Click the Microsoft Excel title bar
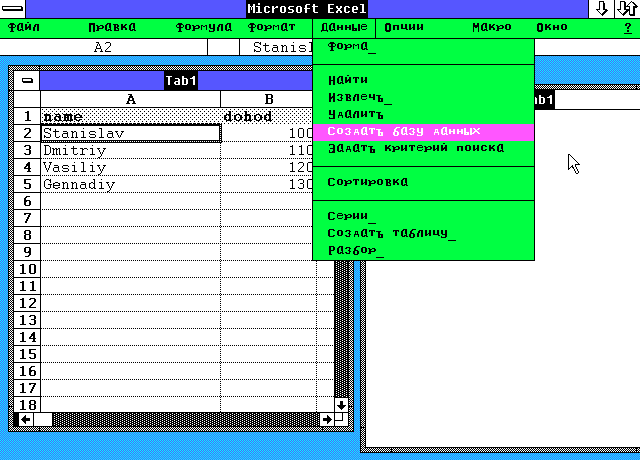This screenshot has width=640, height=460. click(x=307, y=9)
